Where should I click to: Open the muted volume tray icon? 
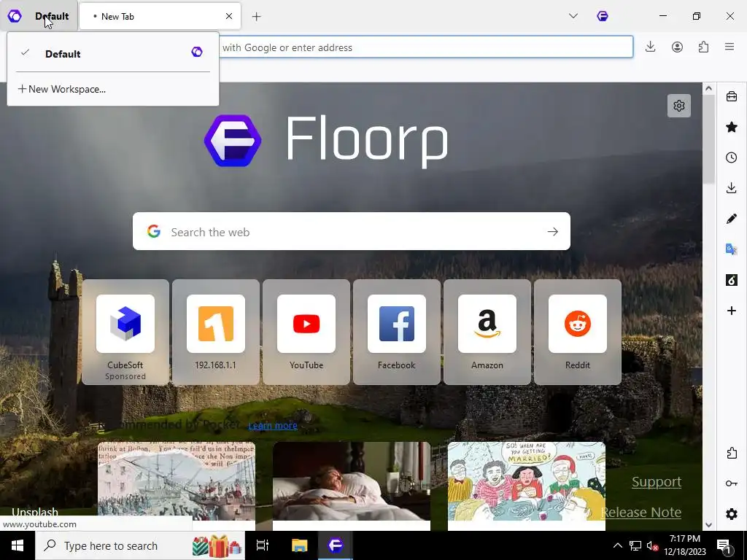652,545
